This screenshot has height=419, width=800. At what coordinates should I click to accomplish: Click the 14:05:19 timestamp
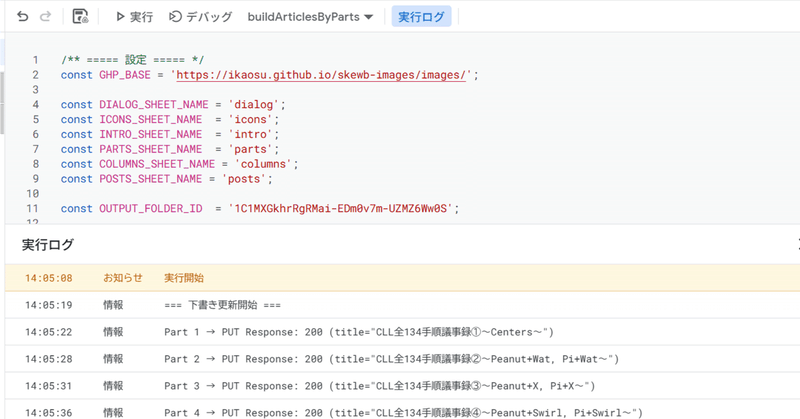(x=48, y=305)
